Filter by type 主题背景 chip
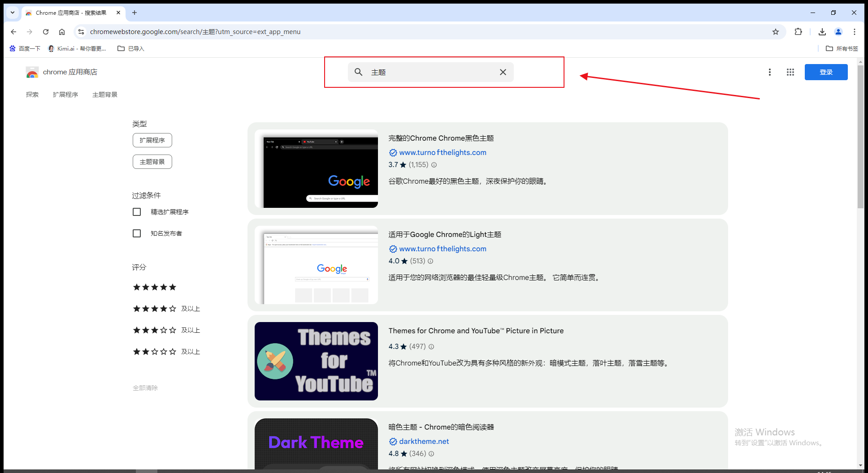The image size is (868, 473). 152,162
